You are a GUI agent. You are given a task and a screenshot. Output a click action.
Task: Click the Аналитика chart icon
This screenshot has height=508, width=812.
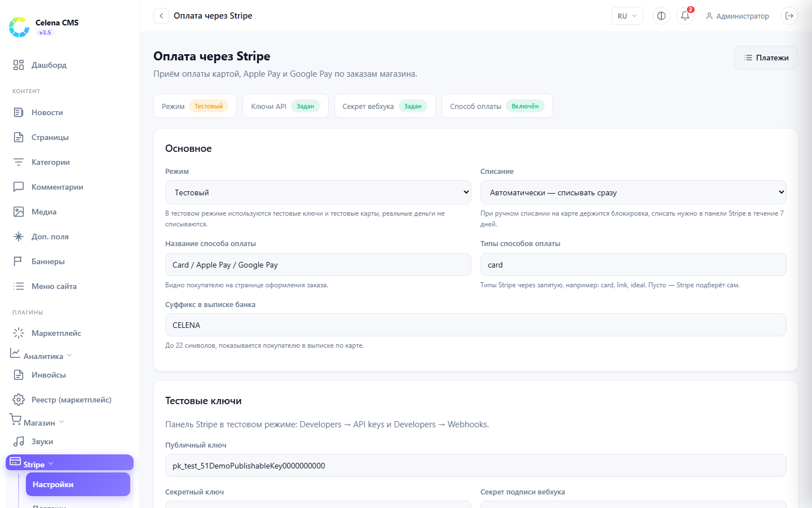pos(15,353)
